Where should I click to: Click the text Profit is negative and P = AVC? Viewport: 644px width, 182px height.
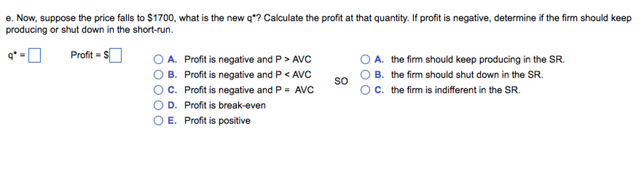(x=249, y=90)
